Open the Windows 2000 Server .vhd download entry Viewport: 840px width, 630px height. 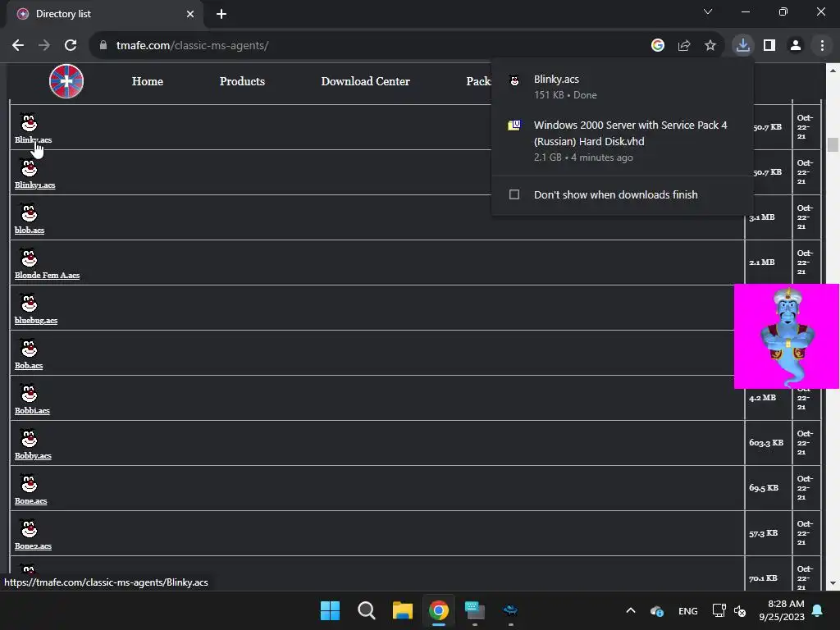(623, 141)
